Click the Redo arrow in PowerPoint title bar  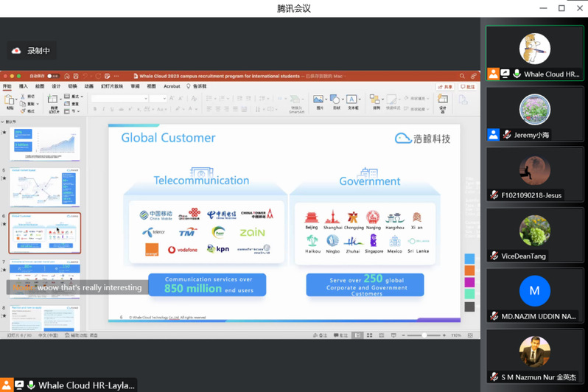98,76
